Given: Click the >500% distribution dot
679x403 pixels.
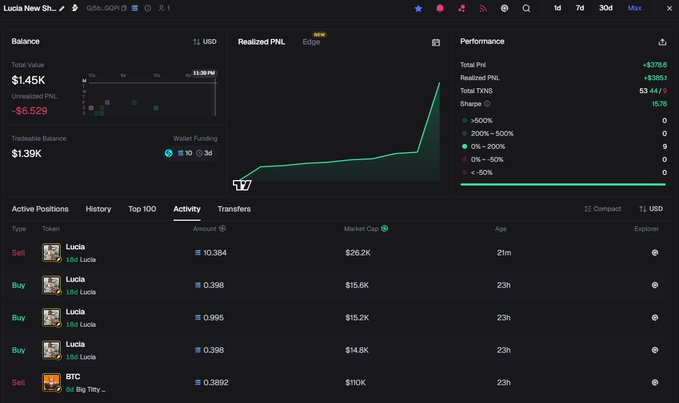Looking at the screenshot, I should (x=465, y=120).
